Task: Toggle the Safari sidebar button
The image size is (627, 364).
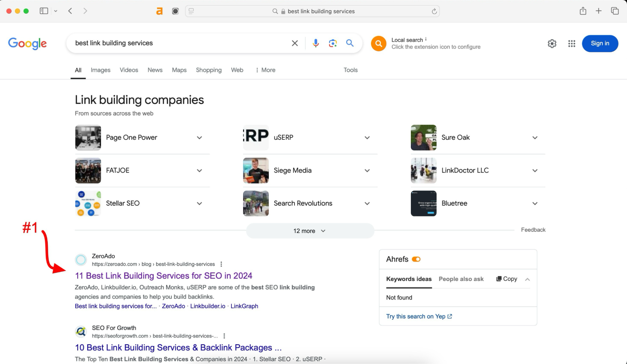Action: (x=44, y=11)
